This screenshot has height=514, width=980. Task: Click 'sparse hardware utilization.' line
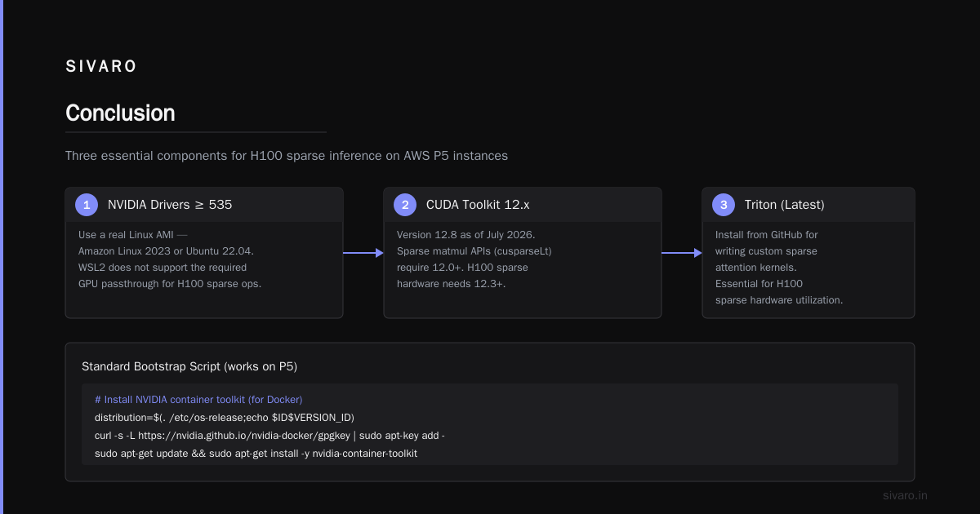779,300
